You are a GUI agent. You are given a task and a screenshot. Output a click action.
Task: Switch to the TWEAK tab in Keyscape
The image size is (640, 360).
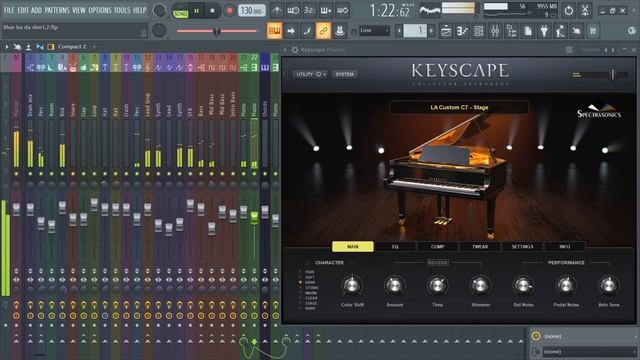(480, 247)
